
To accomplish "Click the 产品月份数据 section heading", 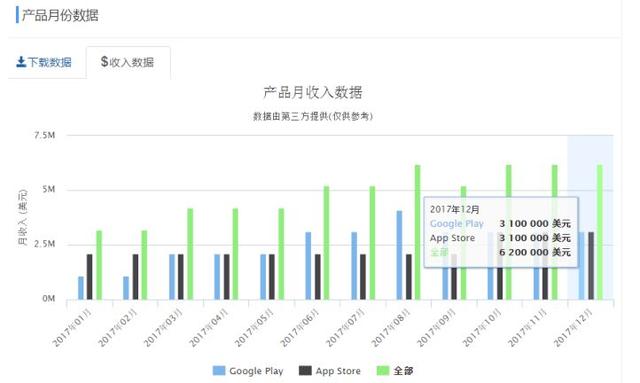I will pyautogui.click(x=60, y=16).
